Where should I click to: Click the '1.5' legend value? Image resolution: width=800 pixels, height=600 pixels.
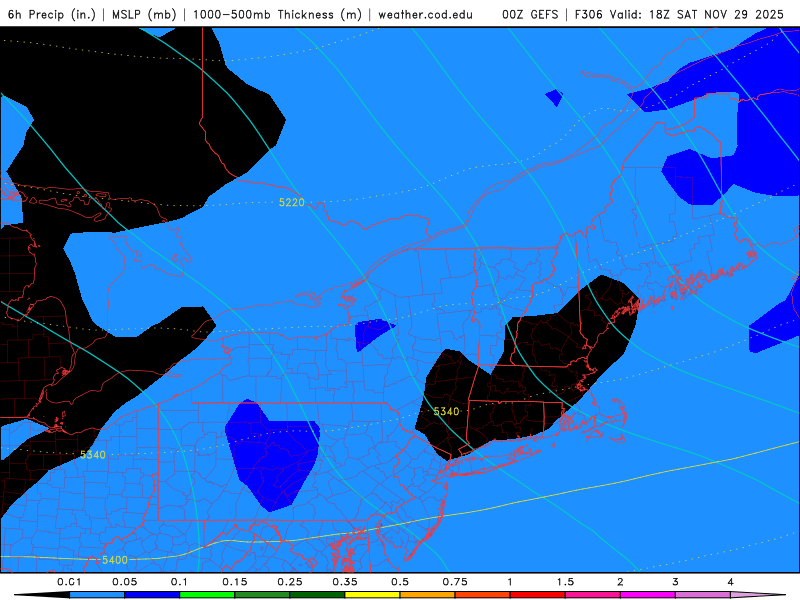click(565, 582)
